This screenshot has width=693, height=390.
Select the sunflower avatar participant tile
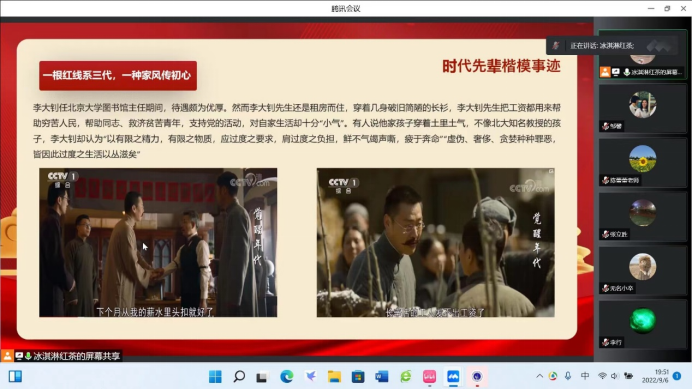coord(643,163)
